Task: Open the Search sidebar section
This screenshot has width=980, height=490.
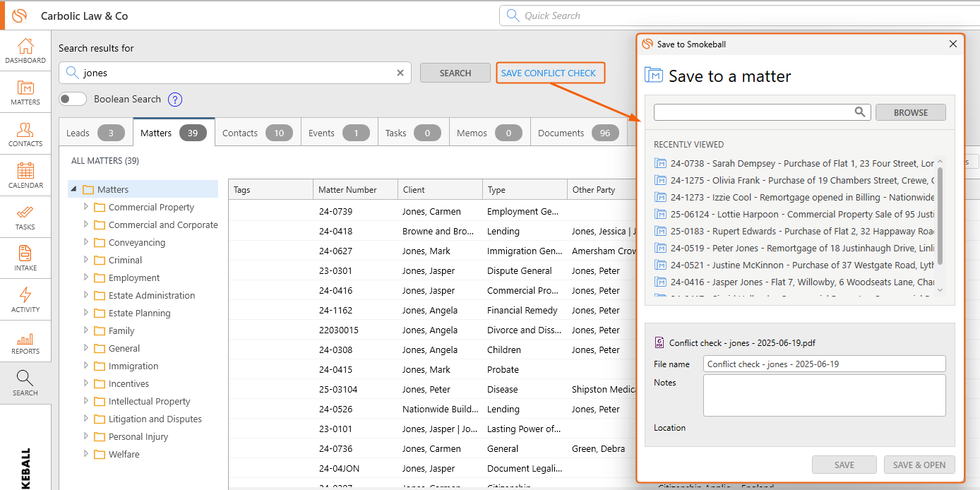Action: [x=25, y=383]
